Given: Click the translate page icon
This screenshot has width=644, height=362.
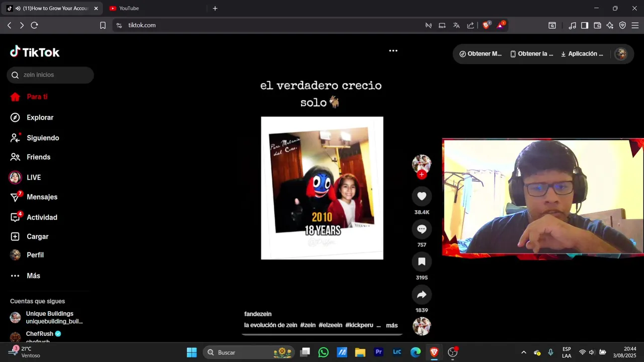Looking at the screenshot, I should pyautogui.click(x=456, y=25).
